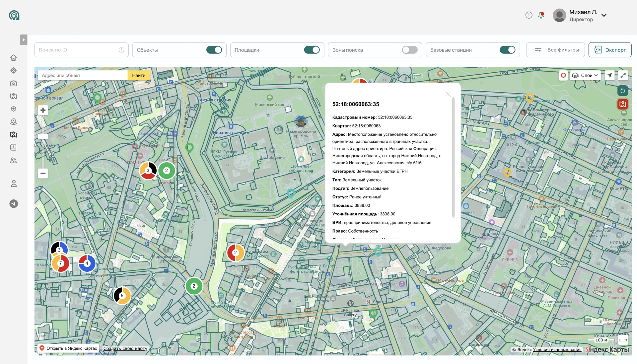Click the ruler measurement tool icon
Viewport: 637px width, 364px height.
[x=623, y=340]
